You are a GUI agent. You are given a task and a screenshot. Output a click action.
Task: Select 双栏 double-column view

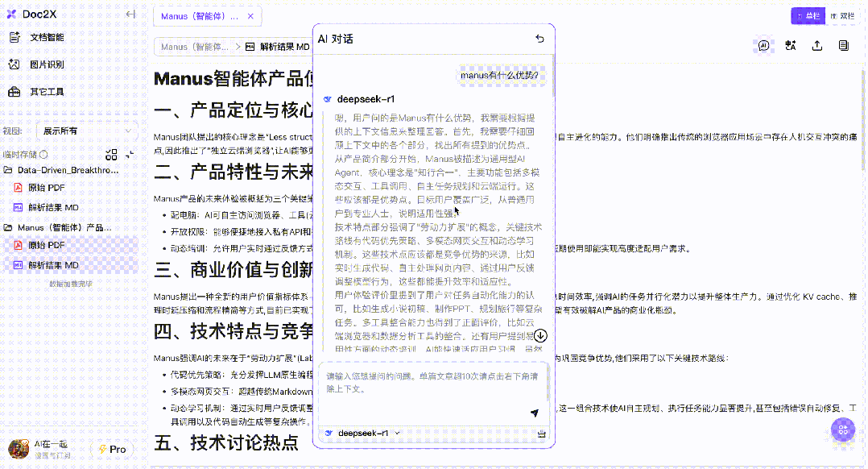coord(842,16)
